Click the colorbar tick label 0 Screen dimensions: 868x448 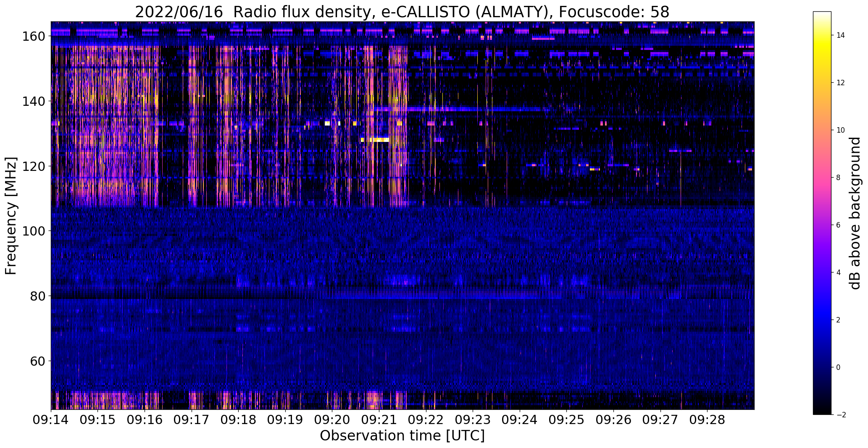point(839,367)
